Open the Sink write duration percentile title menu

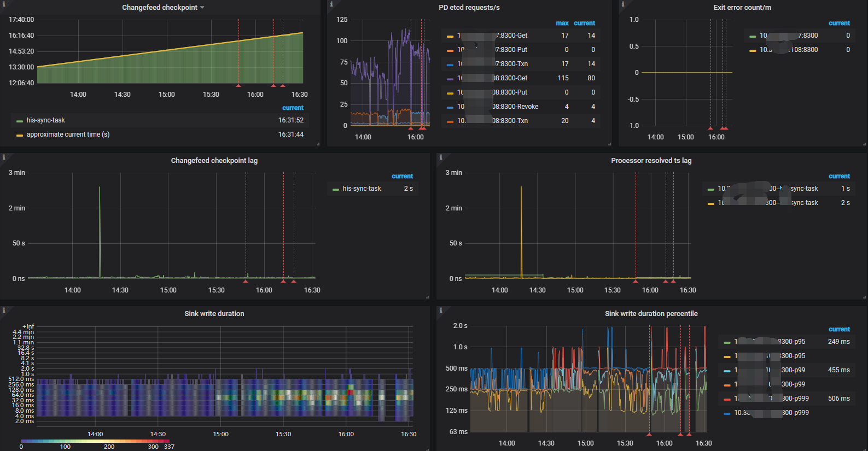click(651, 314)
